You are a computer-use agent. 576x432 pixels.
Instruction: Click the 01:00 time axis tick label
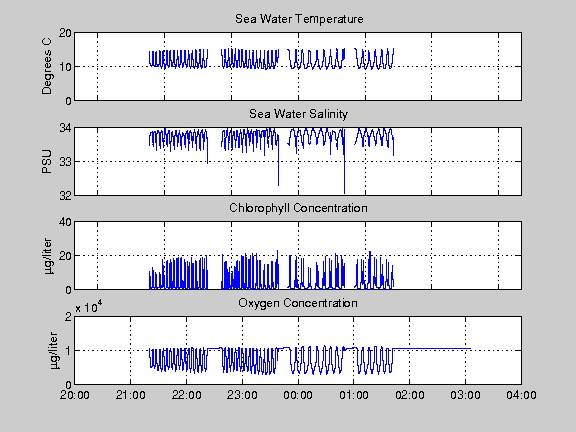(354, 395)
